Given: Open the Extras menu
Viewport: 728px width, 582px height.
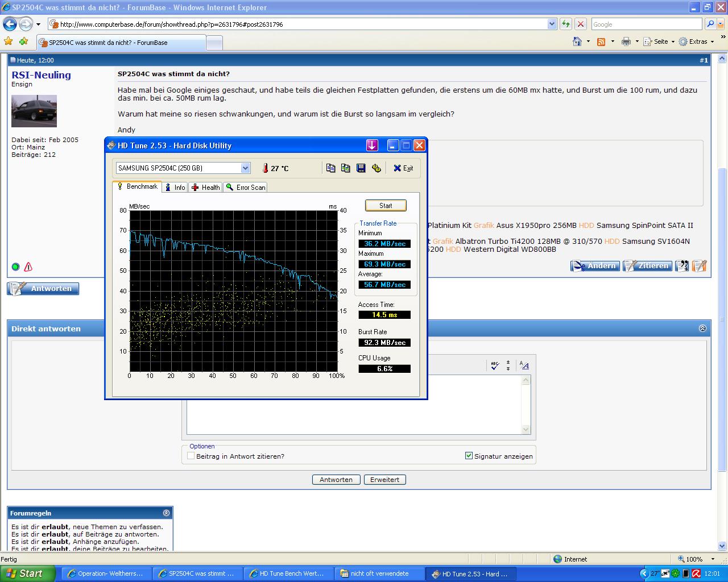Looking at the screenshot, I should (696, 41).
